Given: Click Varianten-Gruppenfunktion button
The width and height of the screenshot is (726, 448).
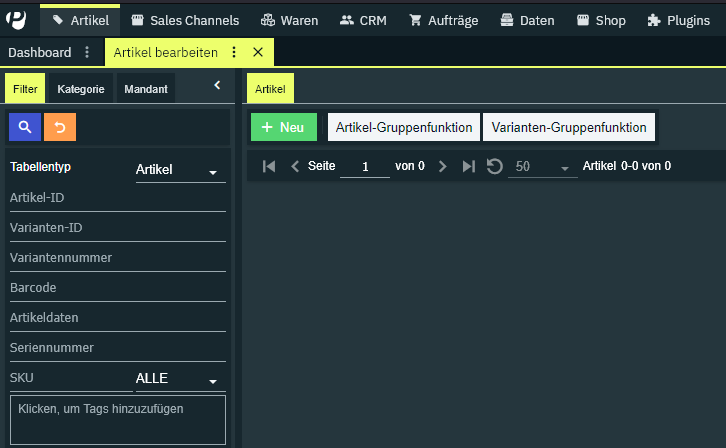Looking at the screenshot, I should (569, 128).
